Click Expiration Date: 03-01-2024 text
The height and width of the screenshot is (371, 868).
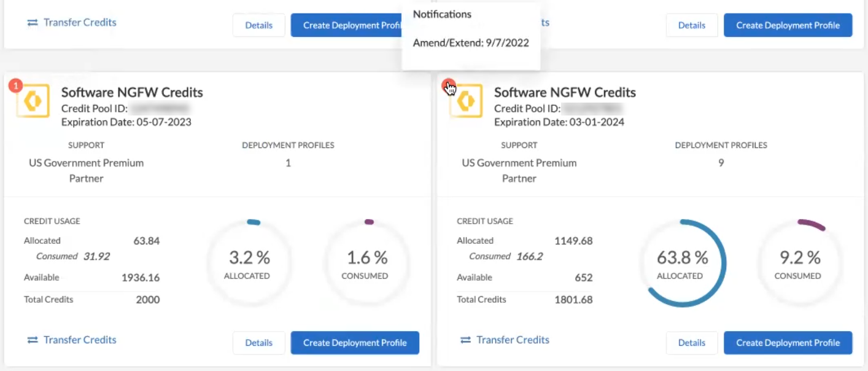(559, 122)
